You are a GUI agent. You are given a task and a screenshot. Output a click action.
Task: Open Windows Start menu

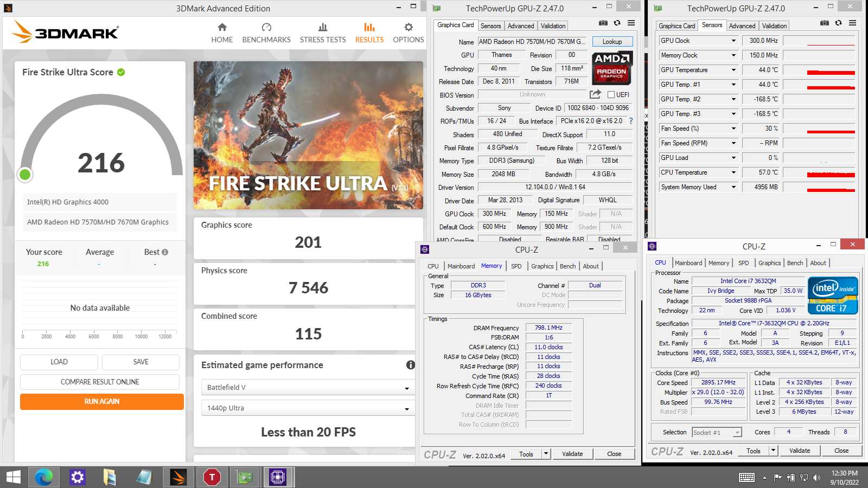tap(13, 477)
